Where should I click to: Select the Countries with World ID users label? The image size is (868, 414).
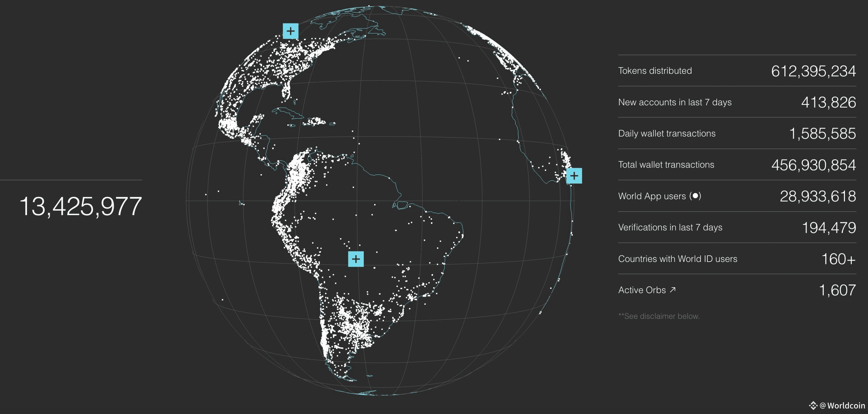click(677, 259)
